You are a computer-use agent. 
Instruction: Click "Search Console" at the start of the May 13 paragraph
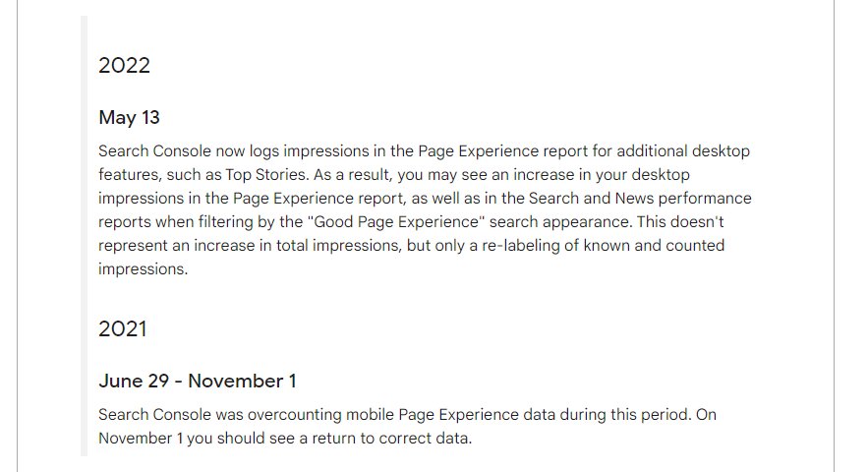tap(155, 151)
